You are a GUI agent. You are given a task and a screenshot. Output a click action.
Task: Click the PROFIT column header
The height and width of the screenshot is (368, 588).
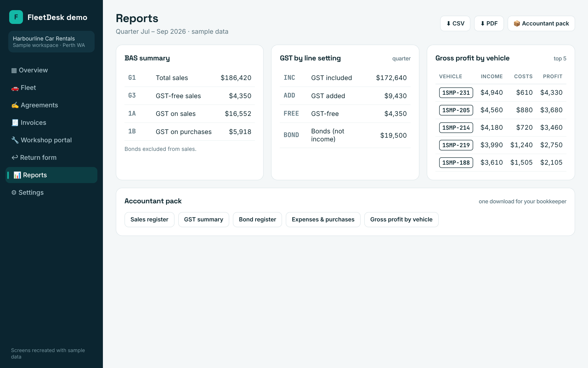[552, 76]
